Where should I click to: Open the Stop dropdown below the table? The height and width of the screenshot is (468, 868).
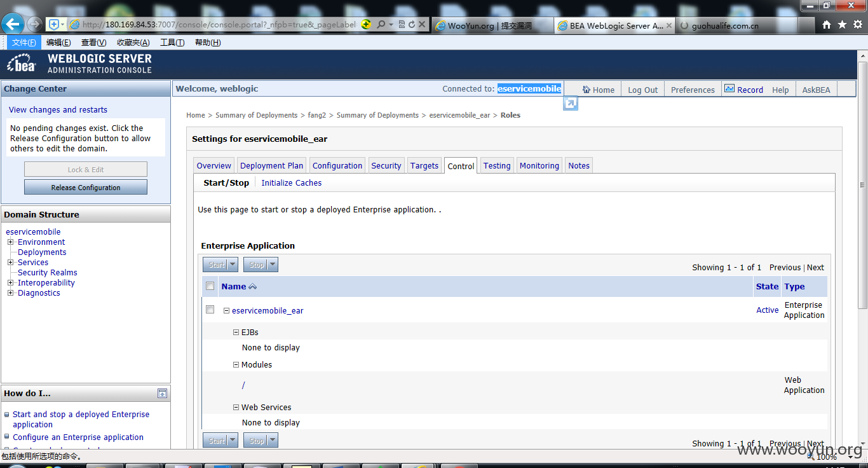click(272, 440)
